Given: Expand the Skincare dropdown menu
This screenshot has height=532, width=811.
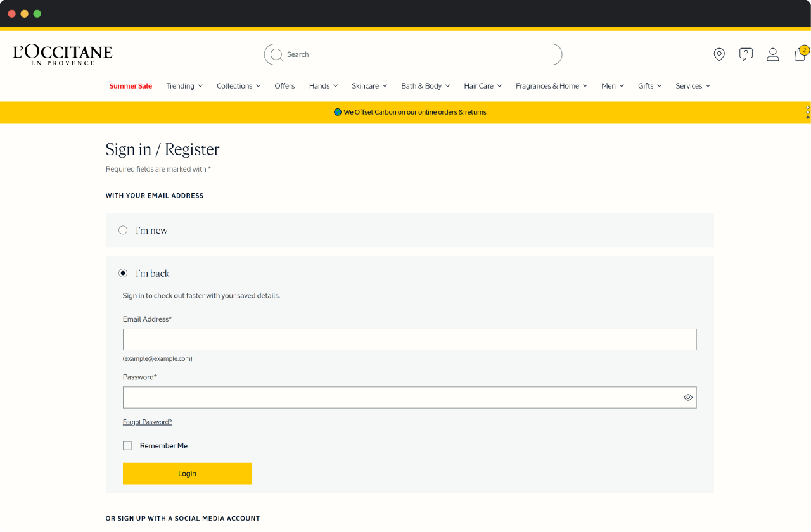Looking at the screenshot, I should 369,85.
